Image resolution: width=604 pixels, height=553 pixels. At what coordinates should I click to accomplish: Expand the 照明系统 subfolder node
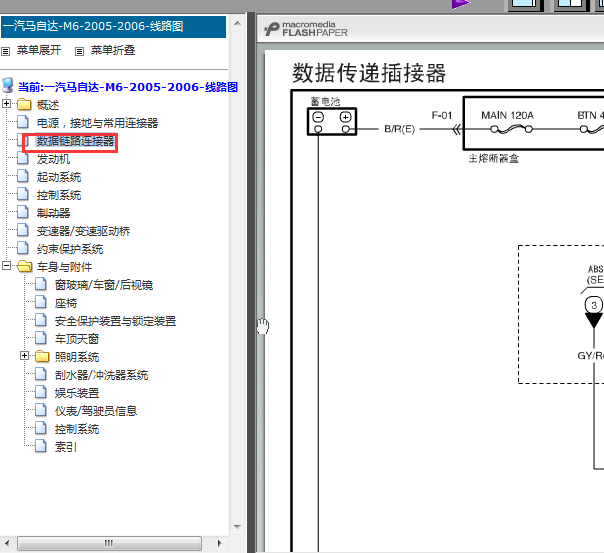(24, 355)
